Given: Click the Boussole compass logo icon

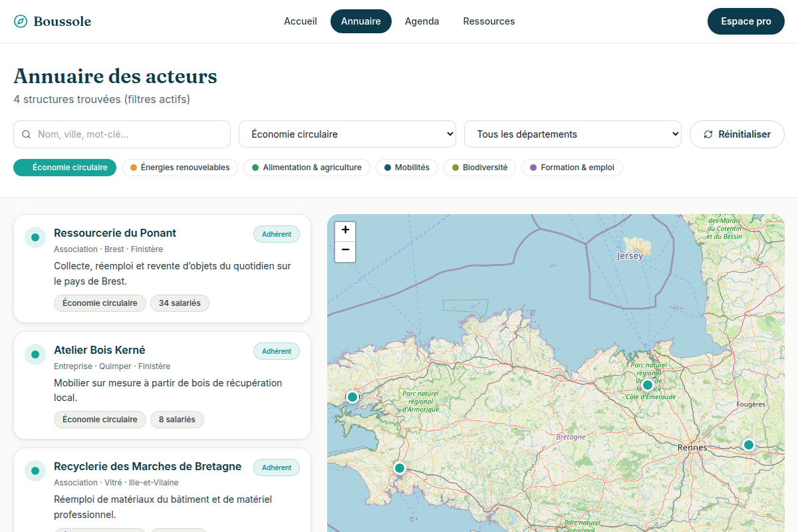Looking at the screenshot, I should 21,21.
